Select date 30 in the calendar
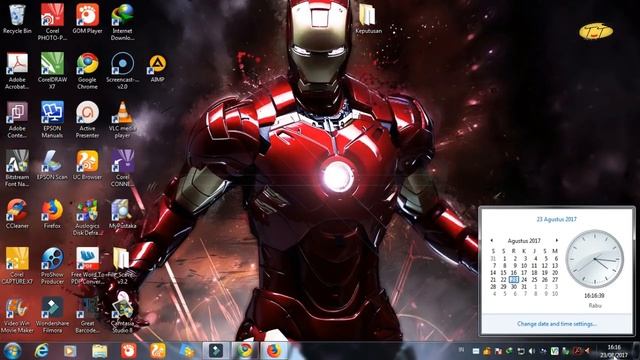640x360 pixels. (514, 287)
